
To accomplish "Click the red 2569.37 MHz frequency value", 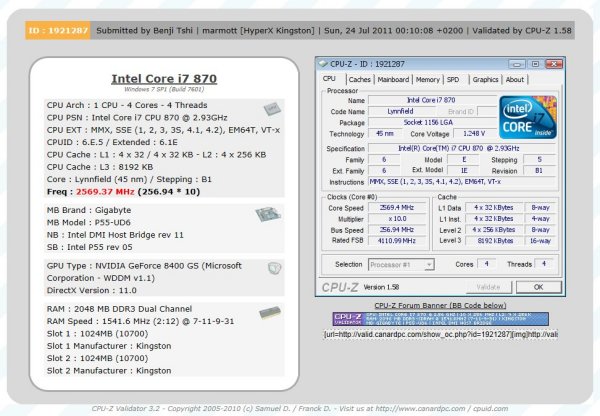I will pyautogui.click(x=105, y=192).
